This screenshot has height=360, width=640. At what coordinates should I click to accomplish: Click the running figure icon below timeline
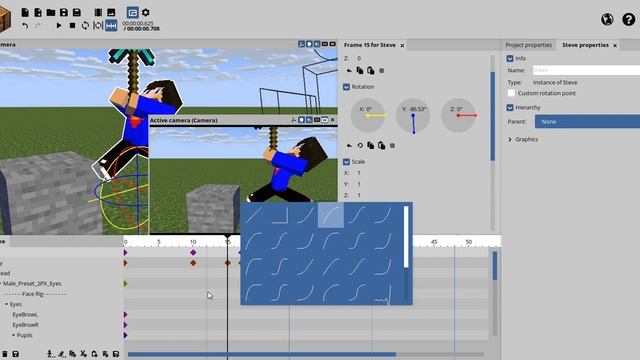62,354
